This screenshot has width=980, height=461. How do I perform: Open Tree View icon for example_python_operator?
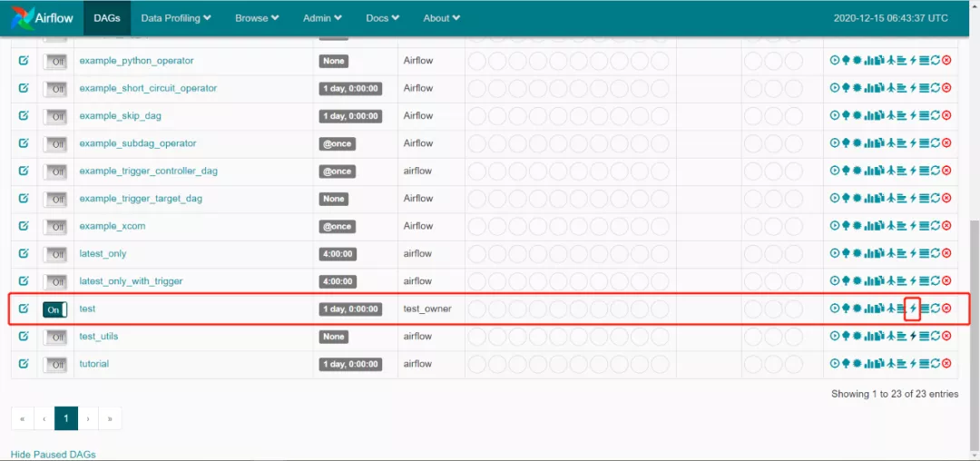(846, 61)
